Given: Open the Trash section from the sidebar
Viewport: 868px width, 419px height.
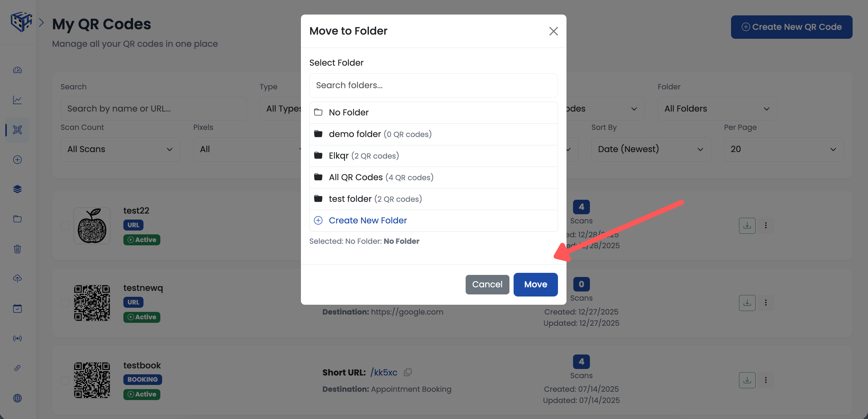Looking at the screenshot, I should click(17, 249).
